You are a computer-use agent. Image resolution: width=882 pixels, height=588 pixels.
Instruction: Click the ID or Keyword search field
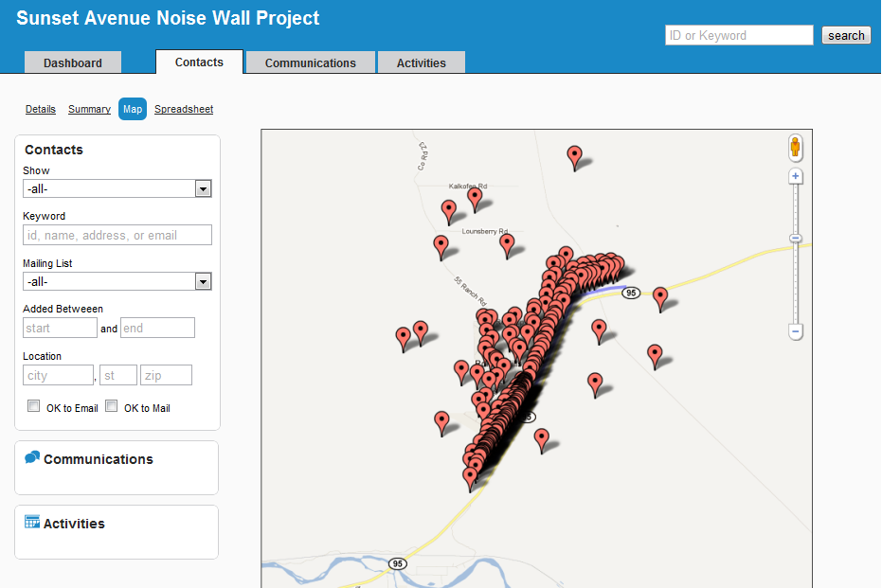pyautogui.click(x=739, y=35)
